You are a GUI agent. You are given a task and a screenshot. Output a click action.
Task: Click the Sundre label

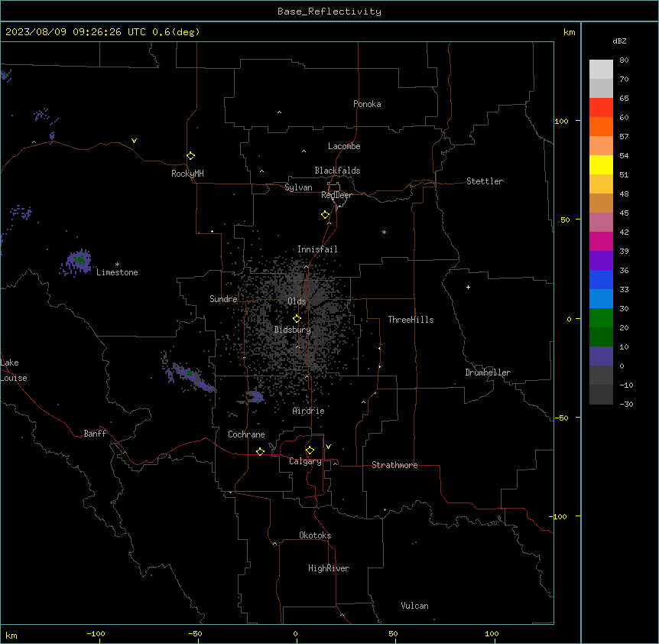223,299
